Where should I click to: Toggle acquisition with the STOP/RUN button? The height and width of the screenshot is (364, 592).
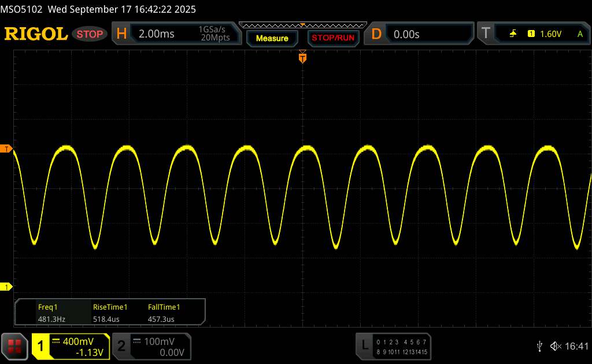(x=332, y=38)
